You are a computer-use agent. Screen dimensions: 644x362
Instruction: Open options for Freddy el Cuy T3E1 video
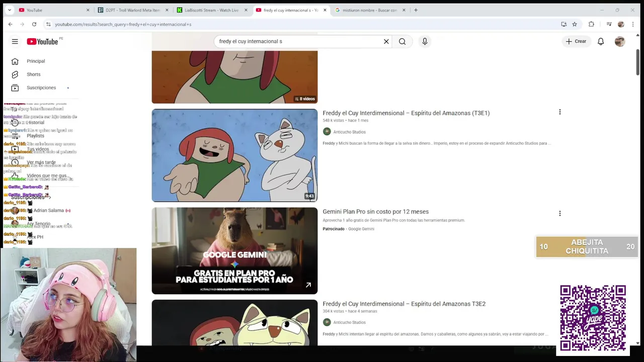click(559, 112)
